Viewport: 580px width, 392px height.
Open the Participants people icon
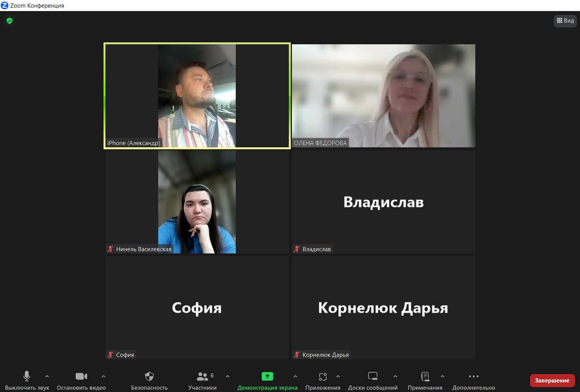pyautogui.click(x=203, y=377)
